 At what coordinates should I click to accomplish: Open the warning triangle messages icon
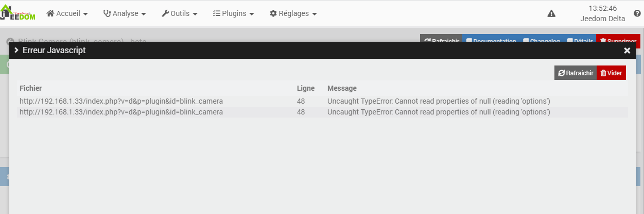[551, 14]
